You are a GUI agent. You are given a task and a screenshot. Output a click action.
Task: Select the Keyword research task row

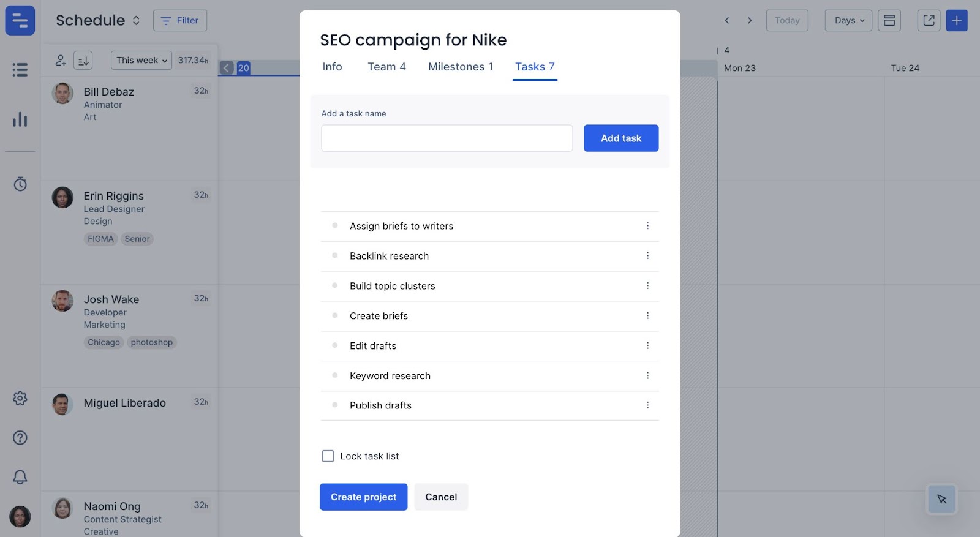pos(390,376)
